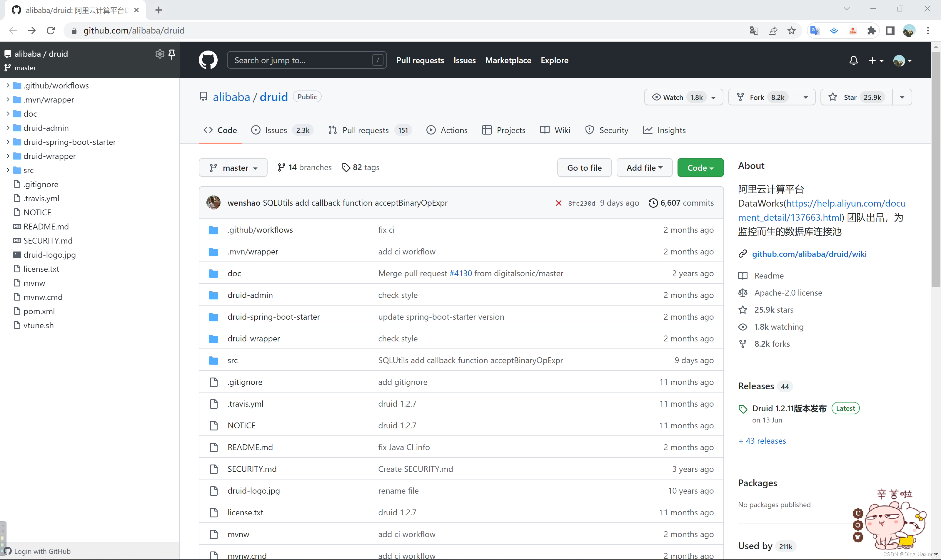Open the Octotree settings gear
This screenshot has height=560, width=941.
pyautogui.click(x=160, y=54)
